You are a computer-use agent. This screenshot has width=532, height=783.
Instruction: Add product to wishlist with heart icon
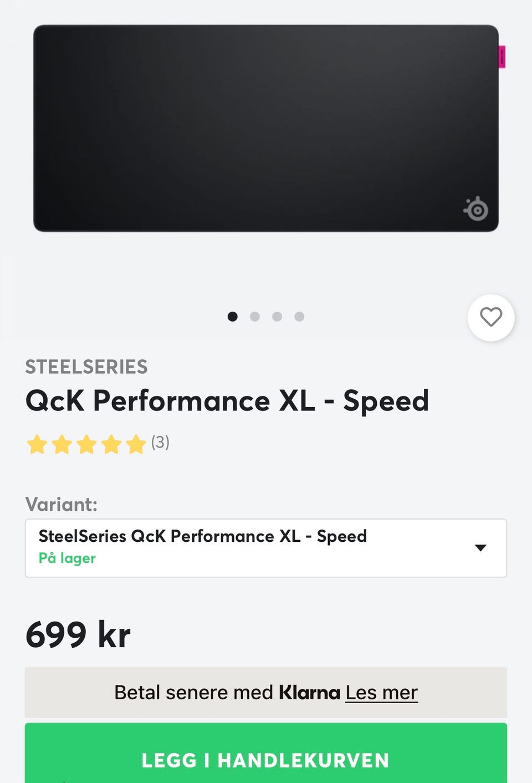[490, 317]
